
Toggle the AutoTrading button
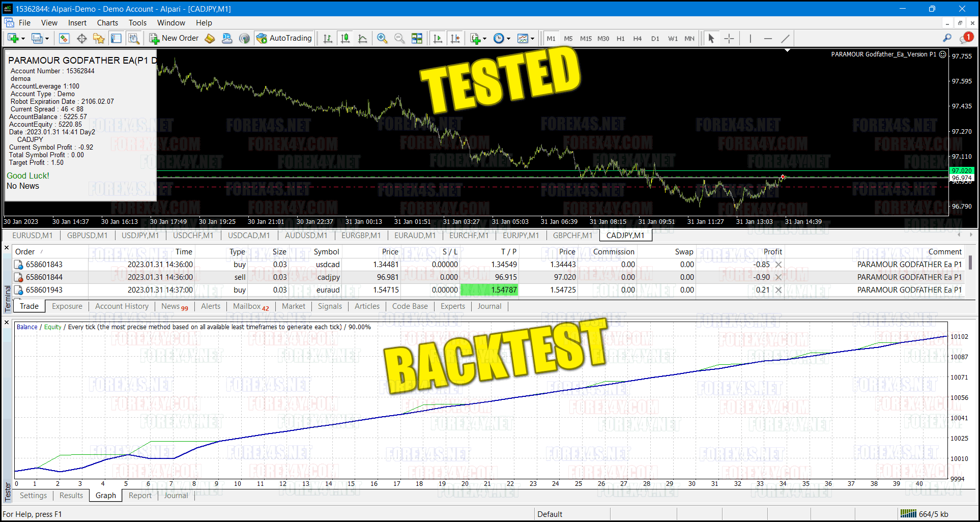(x=284, y=38)
